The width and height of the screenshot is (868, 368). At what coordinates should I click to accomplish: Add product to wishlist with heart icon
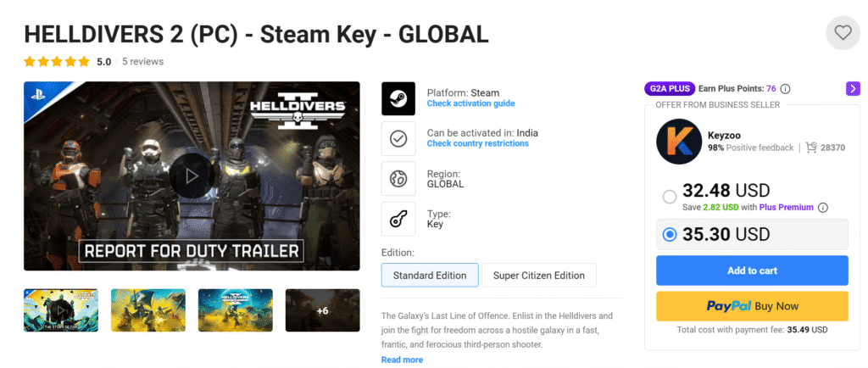843,33
